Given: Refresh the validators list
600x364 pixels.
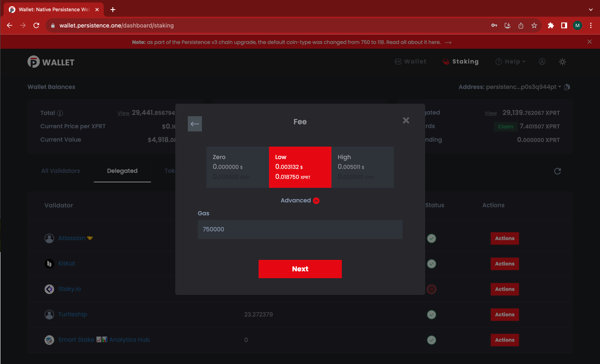Looking at the screenshot, I should pyautogui.click(x=558, y=171).
